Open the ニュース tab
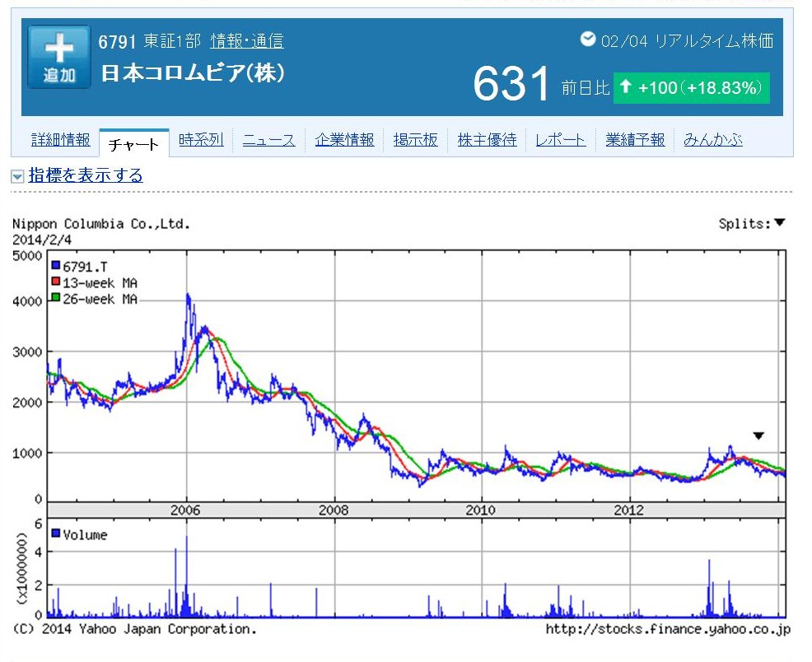This screenshot has width=812, height=662. (268, 140)
